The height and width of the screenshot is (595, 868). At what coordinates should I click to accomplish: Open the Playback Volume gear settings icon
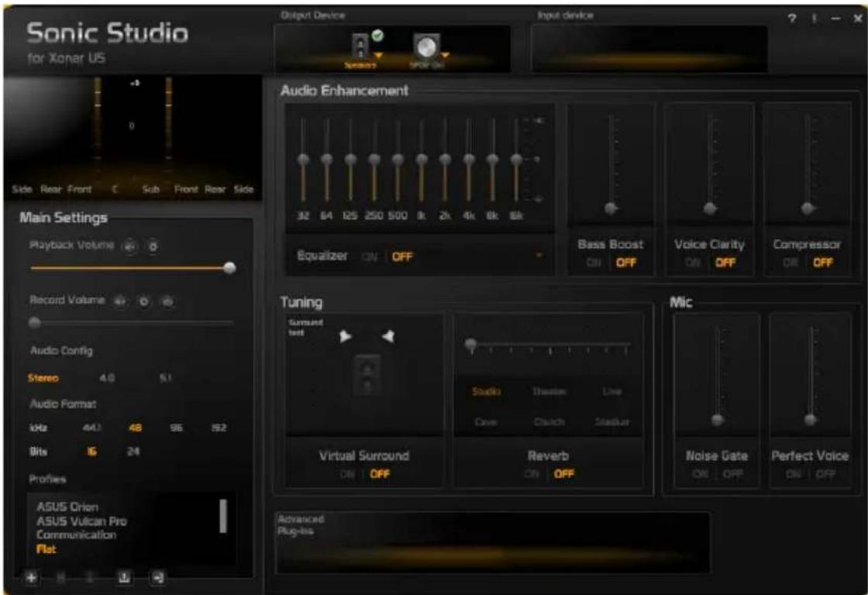pyautogui.click(x=153, y=246)
